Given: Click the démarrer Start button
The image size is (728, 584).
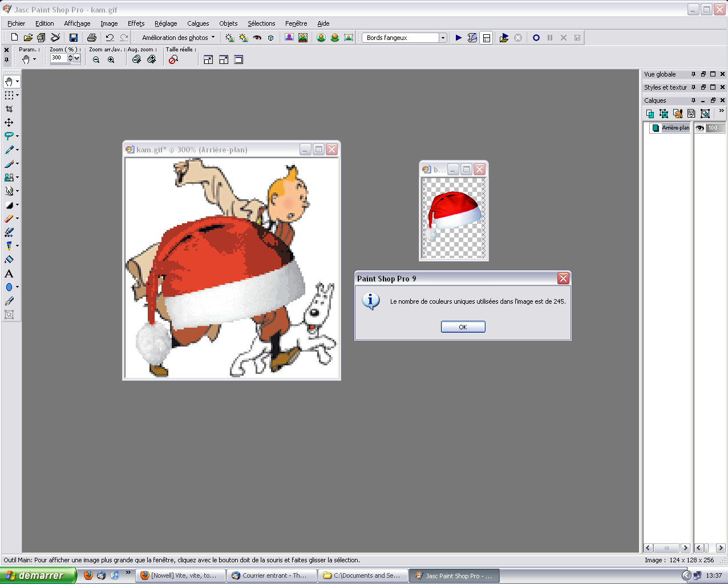Looking at the screenshot, I should click(38, 575).
